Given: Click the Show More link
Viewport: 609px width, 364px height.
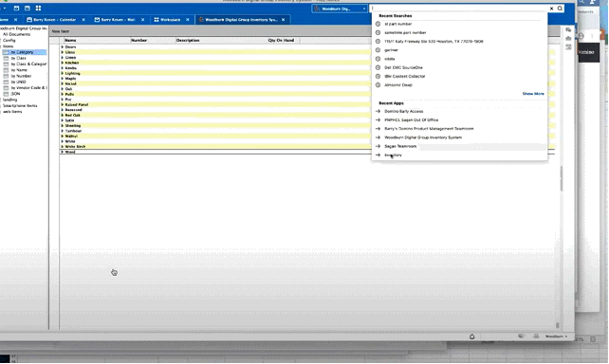Looking at the screenshot, I should (x=533, y=94).
